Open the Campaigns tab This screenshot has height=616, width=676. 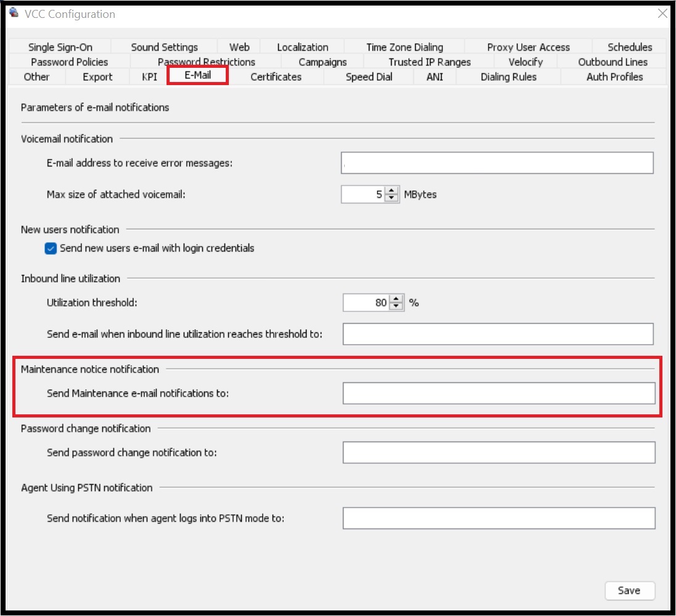coord(323,62)
